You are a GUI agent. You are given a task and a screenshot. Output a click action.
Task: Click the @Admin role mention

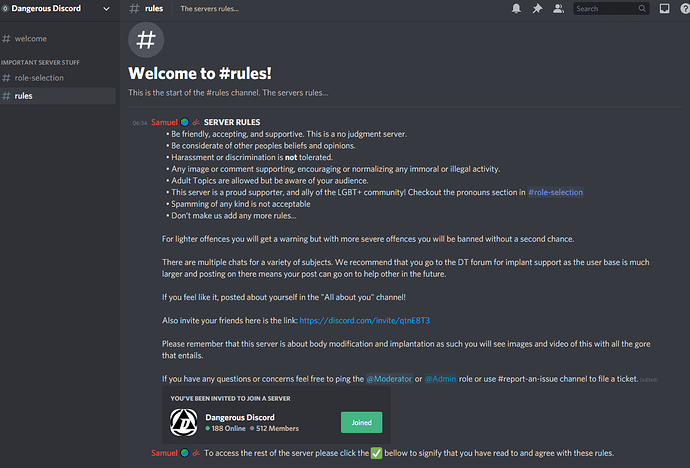[440, 379]
